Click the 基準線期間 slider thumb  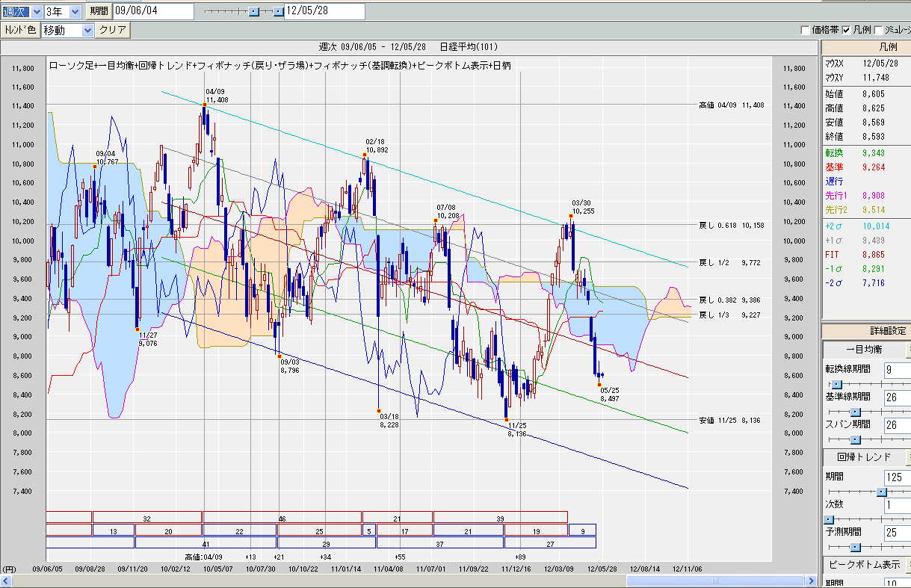[856, 412]
